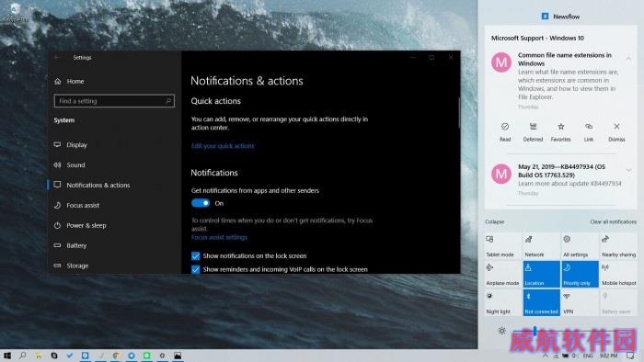Collapse the quick actions panel
Screen dimensions: 644x362
pyautogui.click(x=495, y=221)
